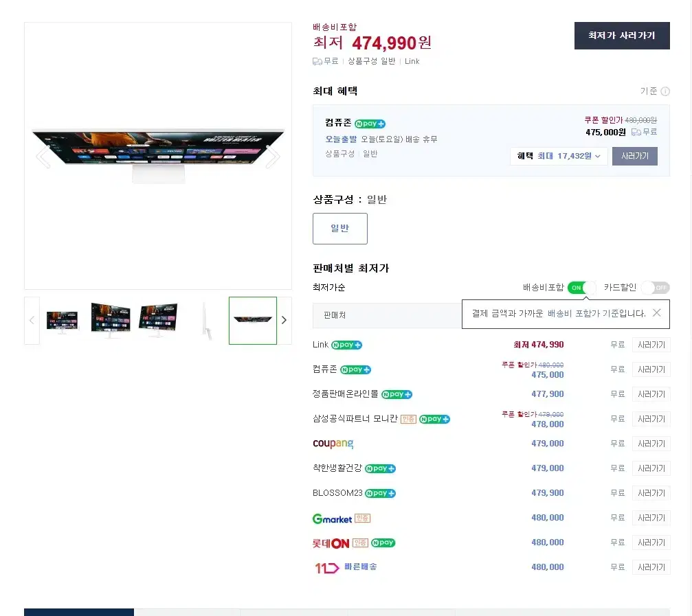Click the info icon next to 기준

pos(665,91)
